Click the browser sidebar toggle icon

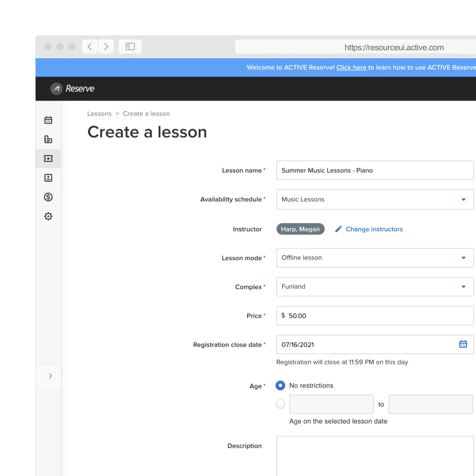[130, 47]
